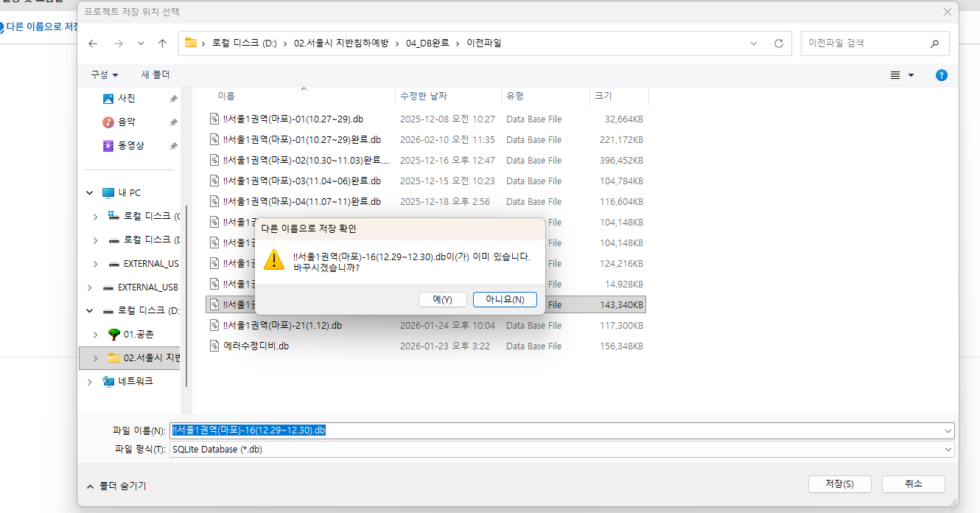Click the refresh icon in address bar
Viewport: 980px width, 513px height.
pyautogui.click(x=778, y=43)
